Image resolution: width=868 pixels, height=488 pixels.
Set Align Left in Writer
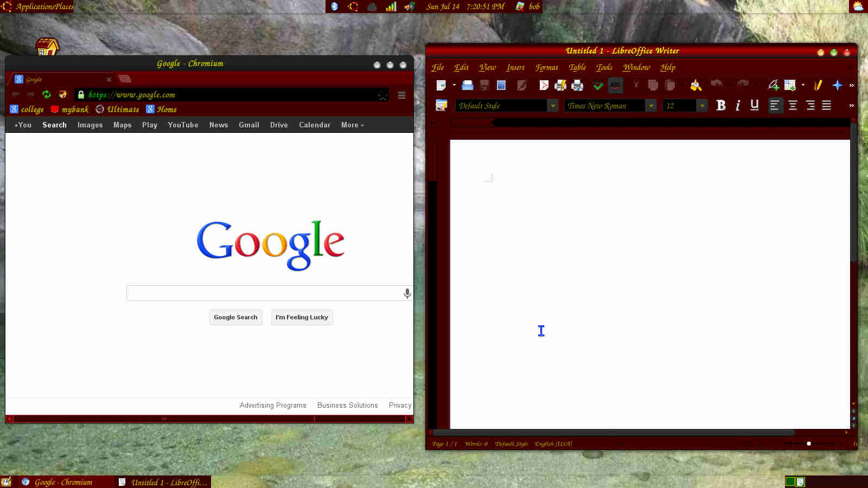pyautogui.click(x=775, y=105)
